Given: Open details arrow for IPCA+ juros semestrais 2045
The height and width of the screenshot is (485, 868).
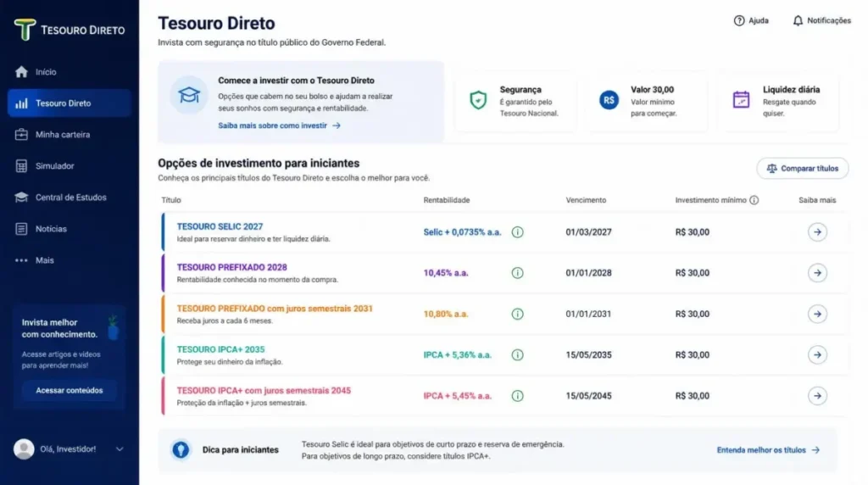Looking at the screenshot, I should pos(818,396).
